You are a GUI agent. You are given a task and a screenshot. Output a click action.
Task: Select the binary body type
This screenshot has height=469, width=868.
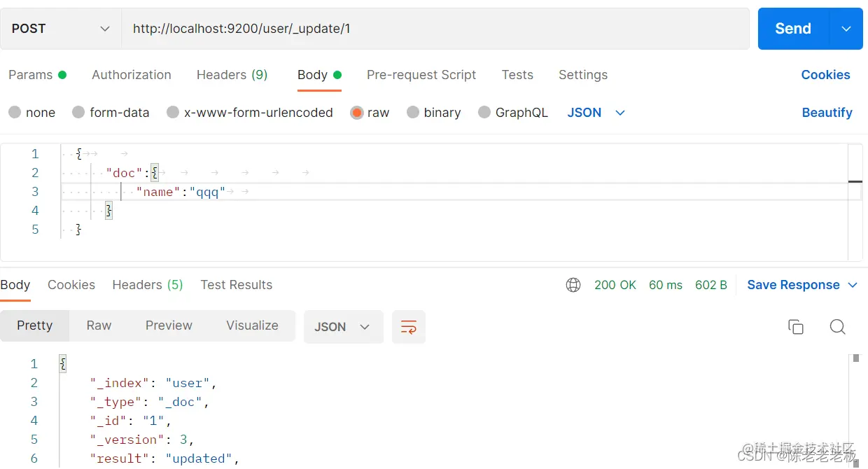pos(434,113)
